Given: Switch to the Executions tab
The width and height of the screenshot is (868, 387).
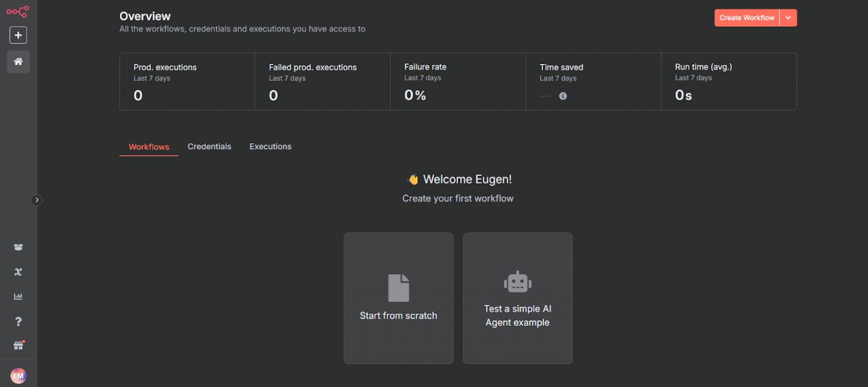Looking at the screenshot, I should [270, 146].
